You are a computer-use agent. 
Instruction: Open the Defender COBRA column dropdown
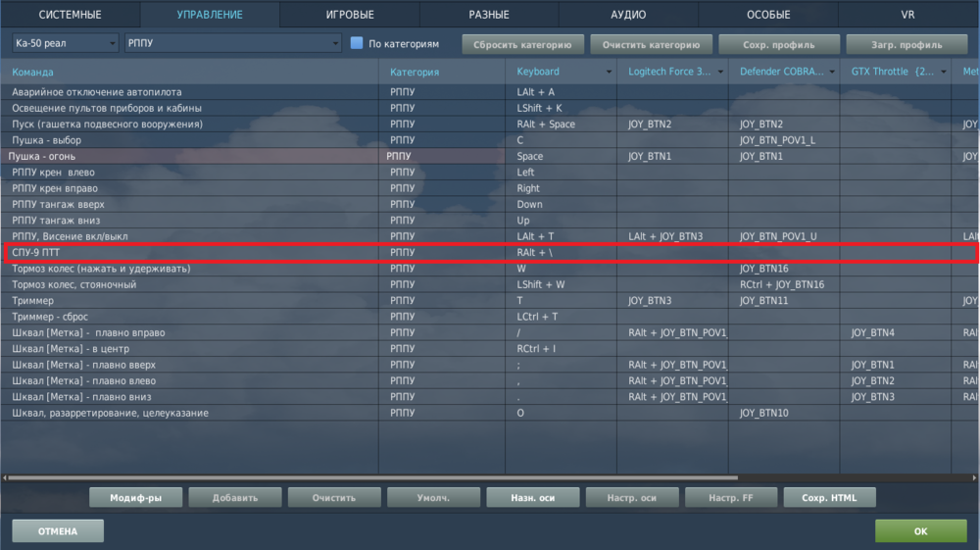tap(832, 72)
